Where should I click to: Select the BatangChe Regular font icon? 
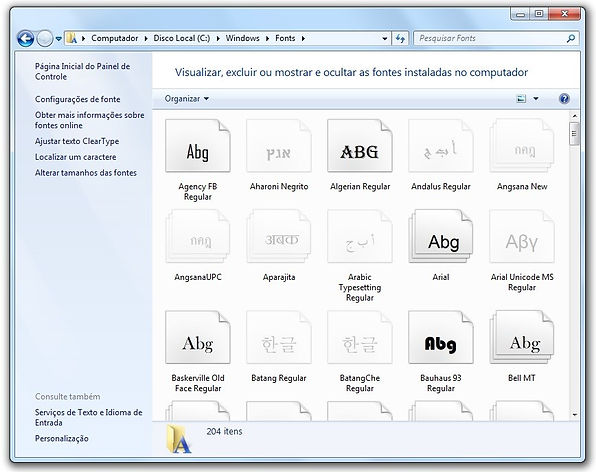[360, 337]
